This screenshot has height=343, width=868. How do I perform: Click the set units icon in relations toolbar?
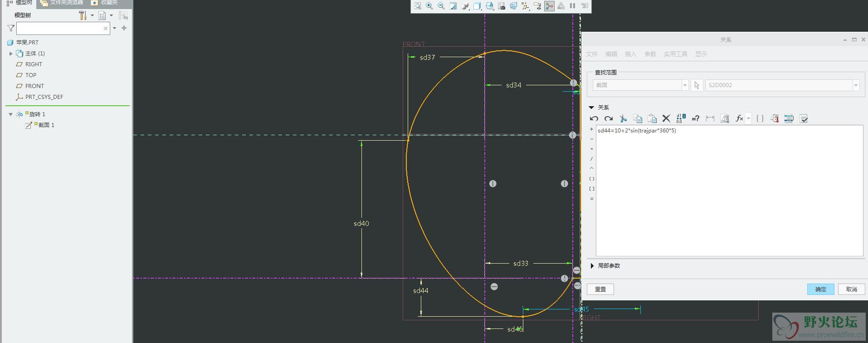click(x=725, y=118)
